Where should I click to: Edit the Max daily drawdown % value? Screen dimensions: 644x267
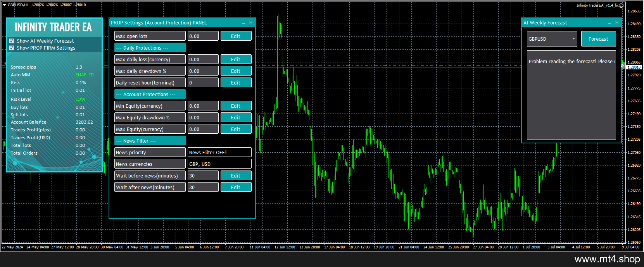pos(236,71)
